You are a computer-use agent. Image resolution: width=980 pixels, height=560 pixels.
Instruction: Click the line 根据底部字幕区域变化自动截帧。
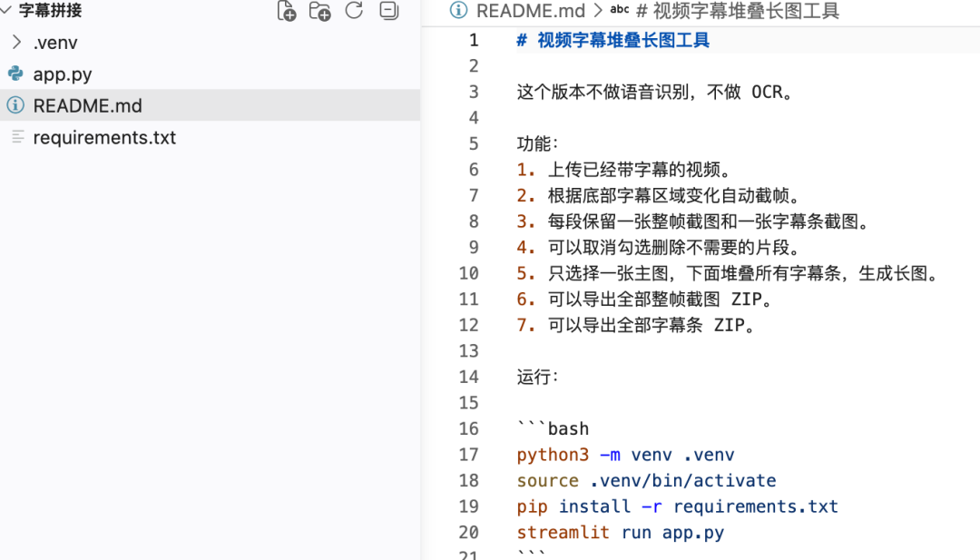(x=659, y=196)
